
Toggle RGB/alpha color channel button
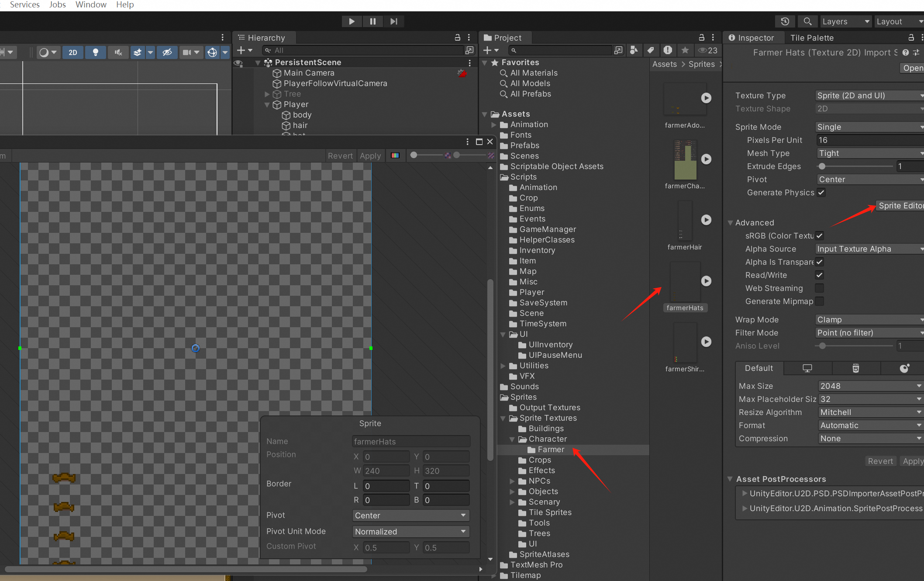pyautogui.click(x=395, y=156)
